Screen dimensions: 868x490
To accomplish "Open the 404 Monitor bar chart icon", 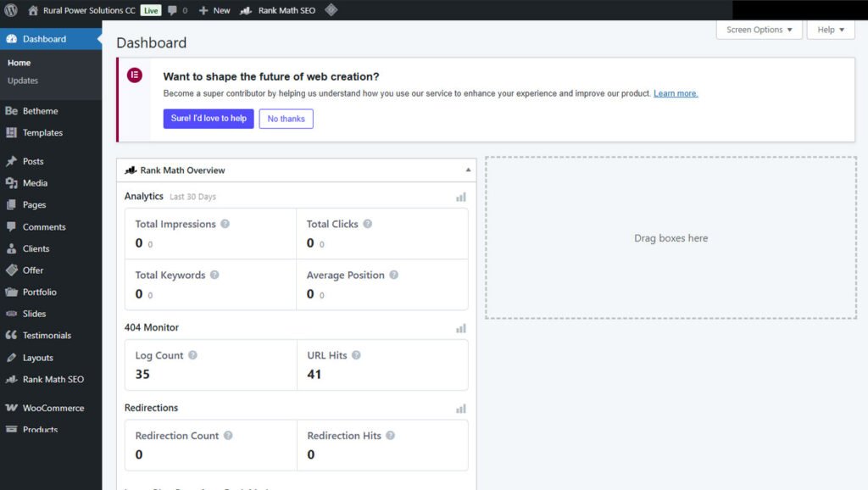I will point(461,328).
